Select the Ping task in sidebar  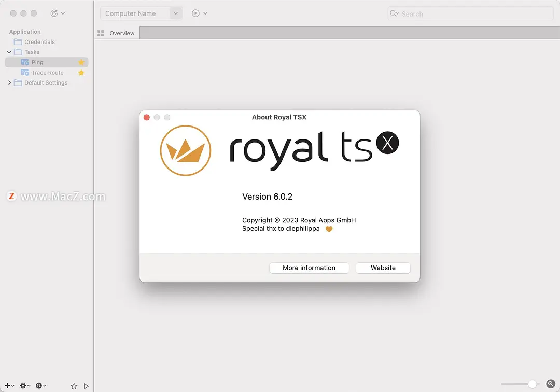pos(47,62)
